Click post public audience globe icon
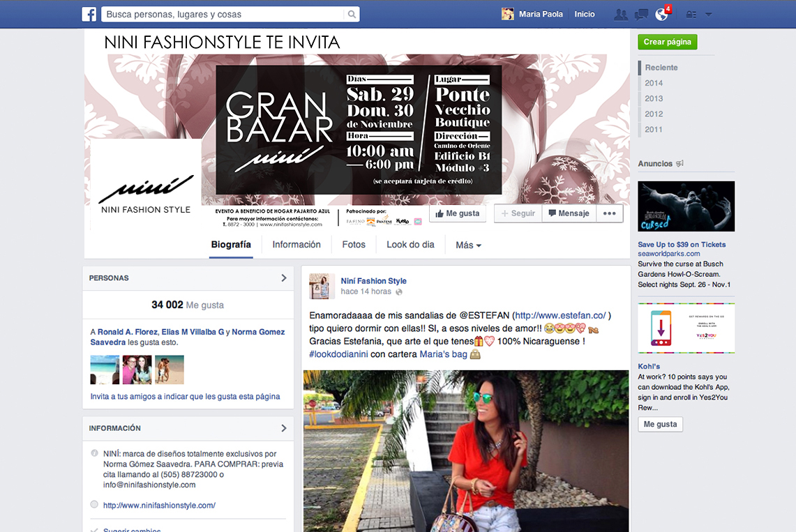 pos(399,292)
